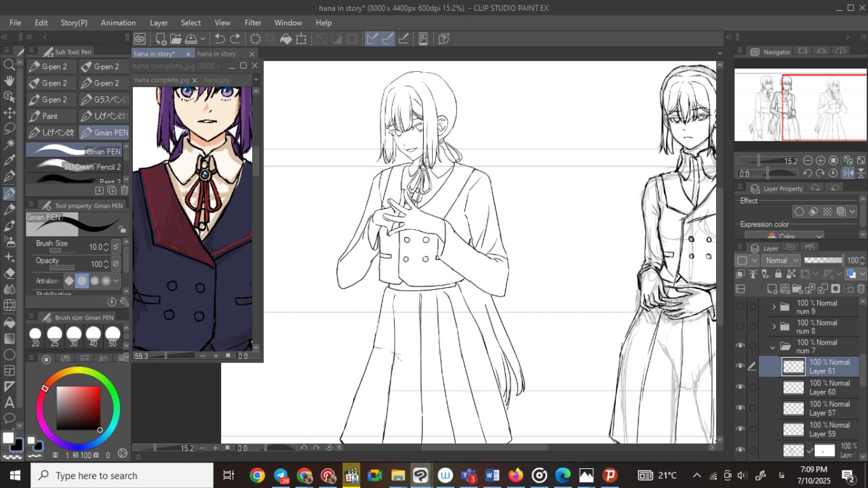The image size is (868, 488).
Task: Hide Layer 60 with eye icon
Action: click(x=741, y=388)
